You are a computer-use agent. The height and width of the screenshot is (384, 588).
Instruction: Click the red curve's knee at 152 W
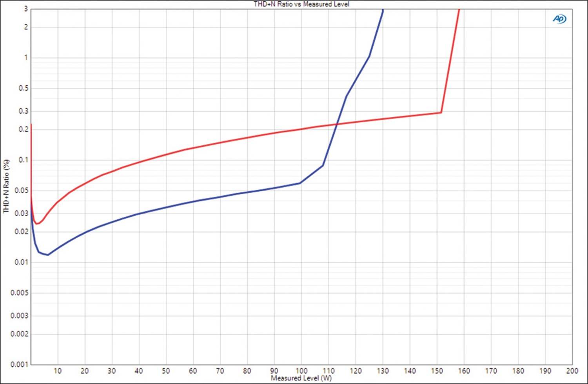click(441, 113)
